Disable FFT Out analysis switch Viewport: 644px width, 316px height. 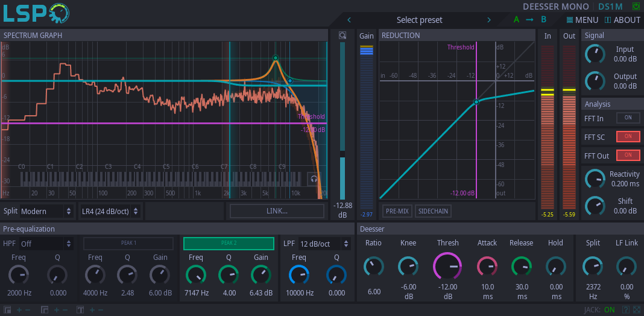pyautogui.click(x=628, y=156)
